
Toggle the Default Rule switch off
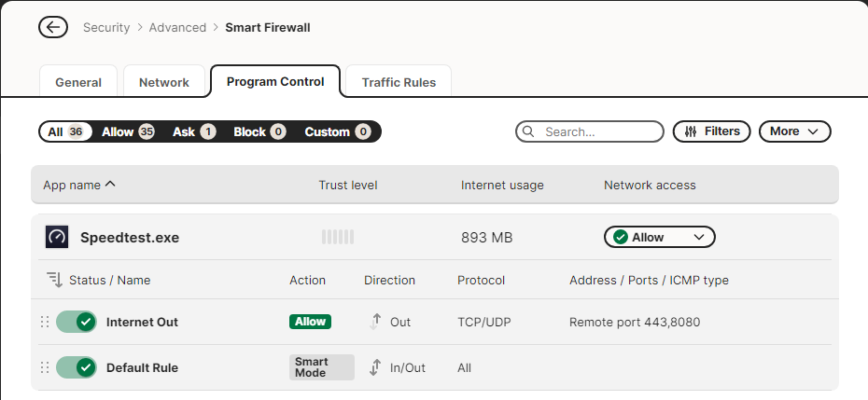pos(77,367)
